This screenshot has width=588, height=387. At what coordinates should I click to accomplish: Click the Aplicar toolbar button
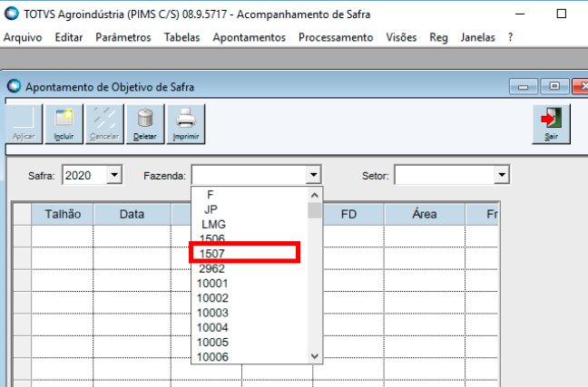click(24, 124)
